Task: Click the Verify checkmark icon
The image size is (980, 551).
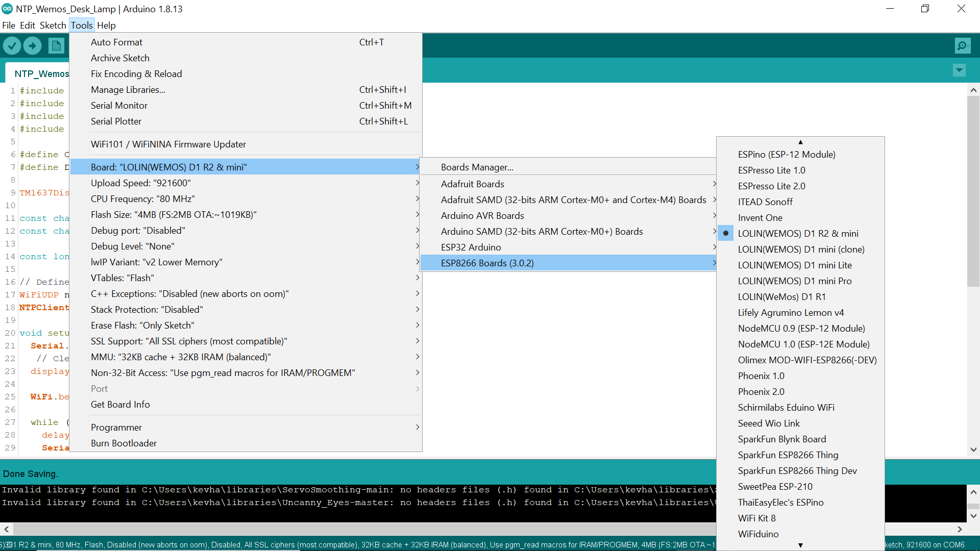Action: point(12,45)
